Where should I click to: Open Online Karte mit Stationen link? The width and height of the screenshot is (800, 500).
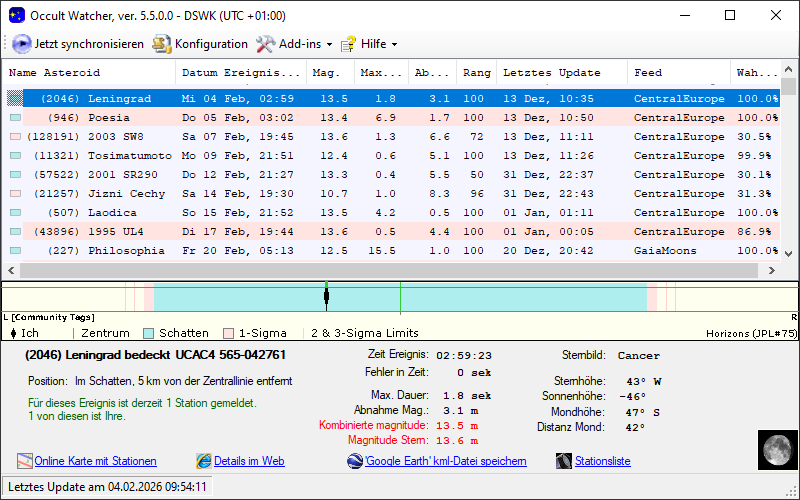tap(95, 461)
